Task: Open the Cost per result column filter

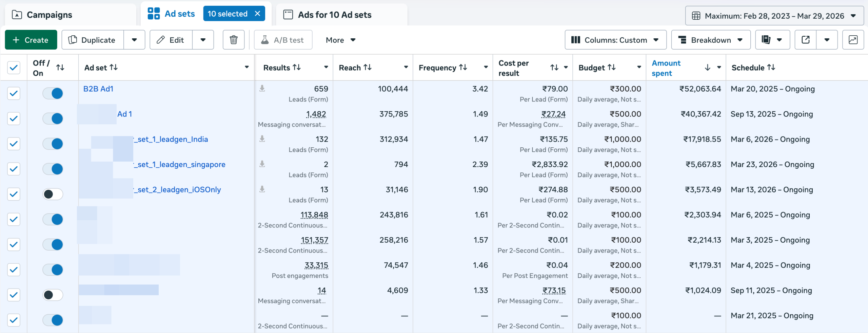Action: (x=566, y=68)
